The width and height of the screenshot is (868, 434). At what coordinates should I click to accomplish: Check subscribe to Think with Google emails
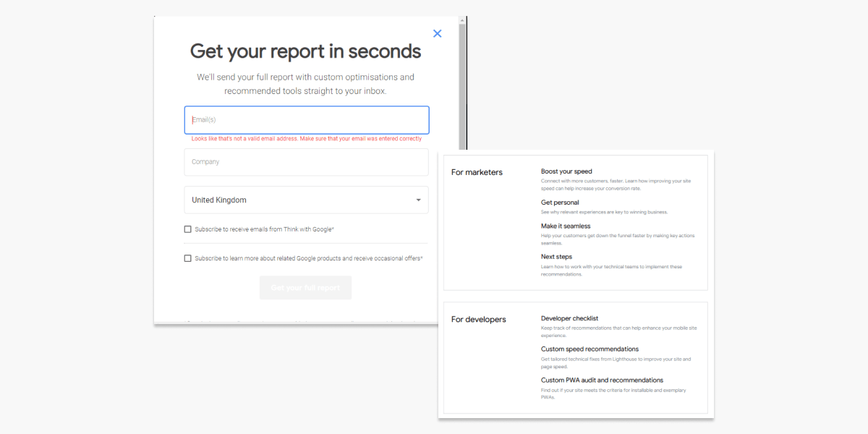click(x=187, y=229)
